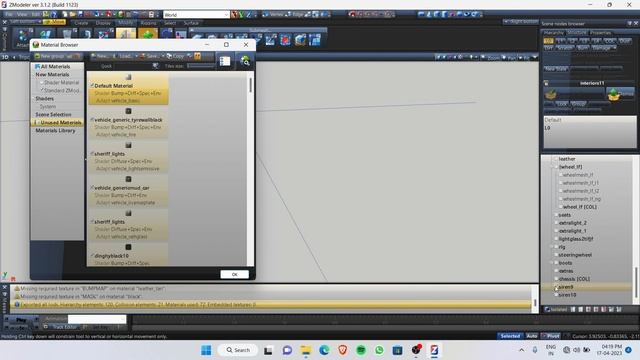640x360 pixels.
Task: Select Standard ZMod under New Materials
Action: [61, 91]
